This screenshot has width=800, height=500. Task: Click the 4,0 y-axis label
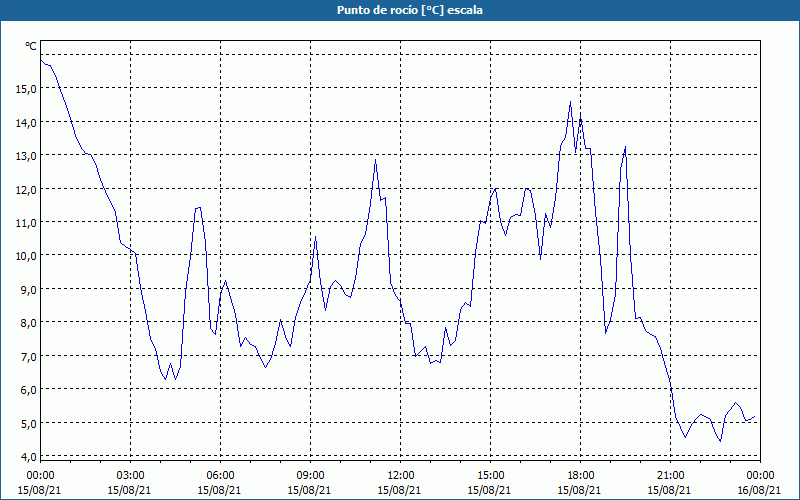pos(29,456)
